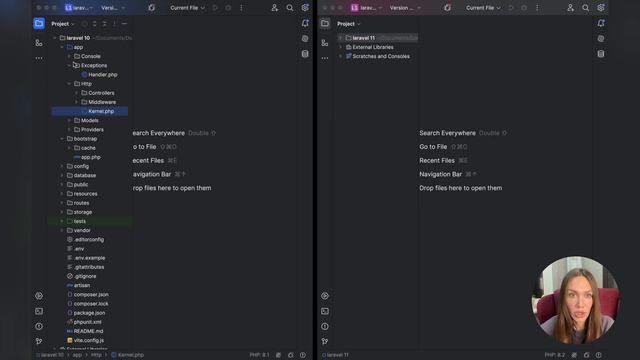The width and height of the screenshot is (640, 360).
Task: Open Notifications bell in laravel 10 window
Action: pyautogui.click(x=305, y=23)
